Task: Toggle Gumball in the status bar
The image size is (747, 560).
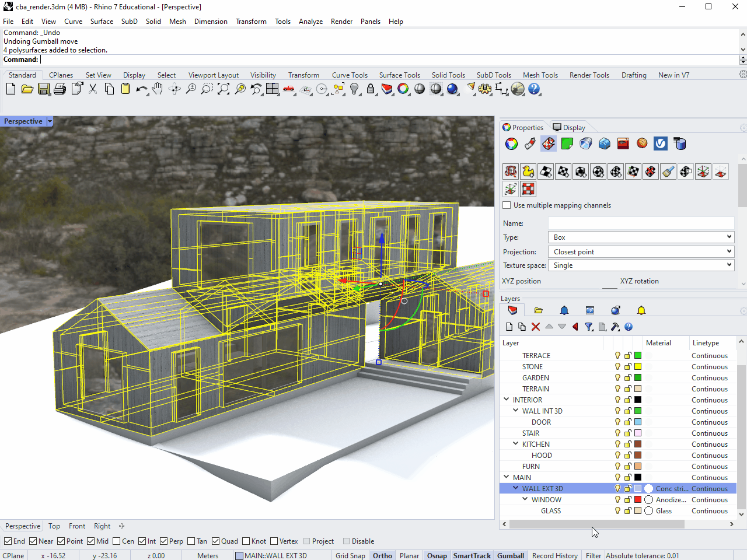Action: tap(510, 555)
